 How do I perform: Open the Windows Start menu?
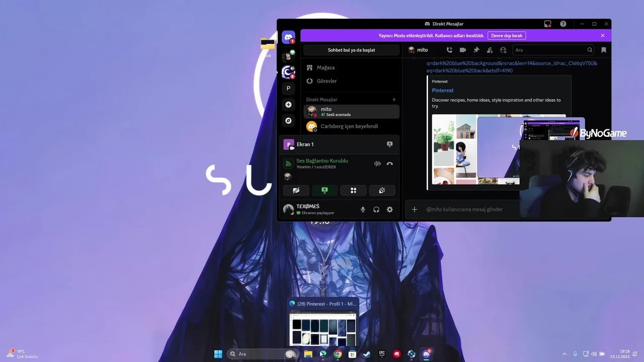218,354
